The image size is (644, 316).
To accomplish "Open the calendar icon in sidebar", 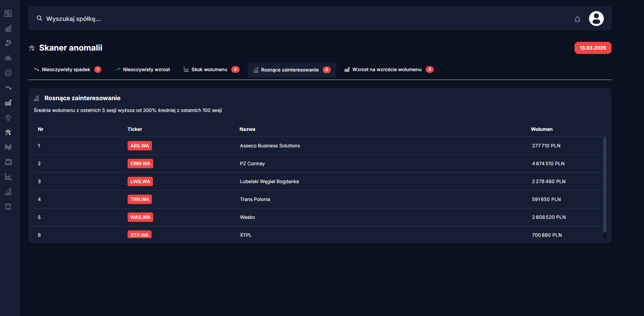I will 8,162.
